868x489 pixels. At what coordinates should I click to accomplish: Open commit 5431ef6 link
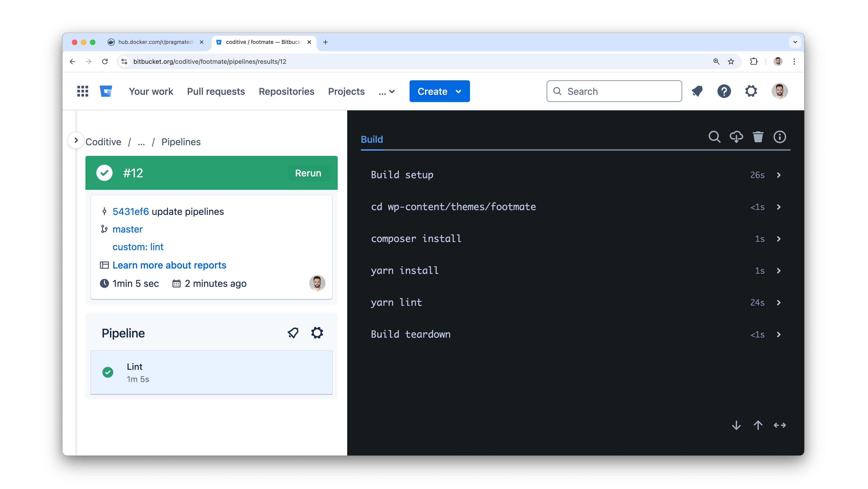click(131, 211)
